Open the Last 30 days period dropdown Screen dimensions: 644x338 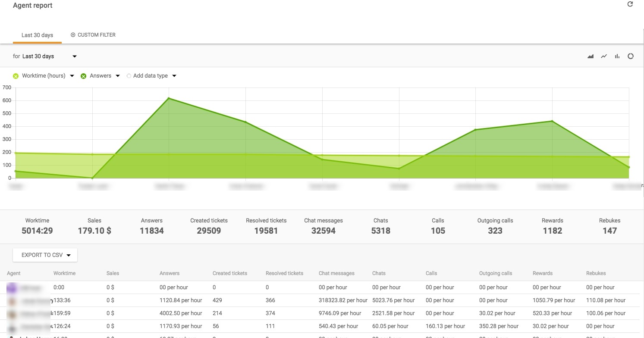point(75,56)
